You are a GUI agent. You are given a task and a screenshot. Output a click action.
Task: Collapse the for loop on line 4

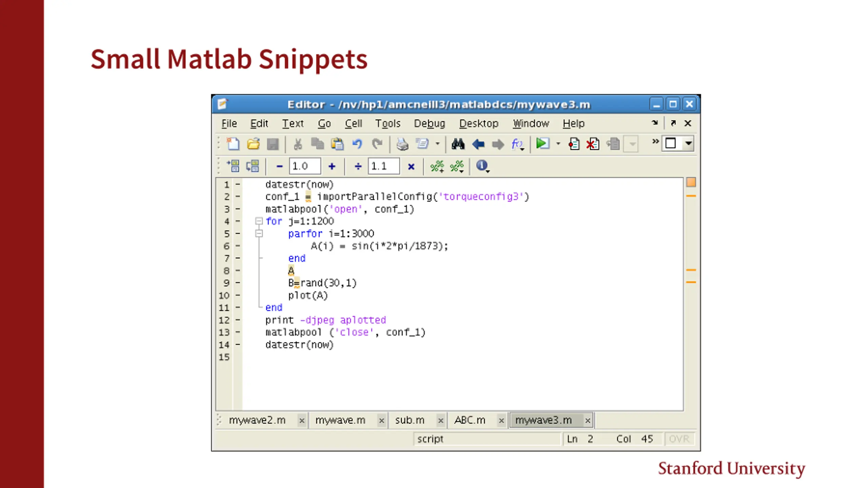259,221
